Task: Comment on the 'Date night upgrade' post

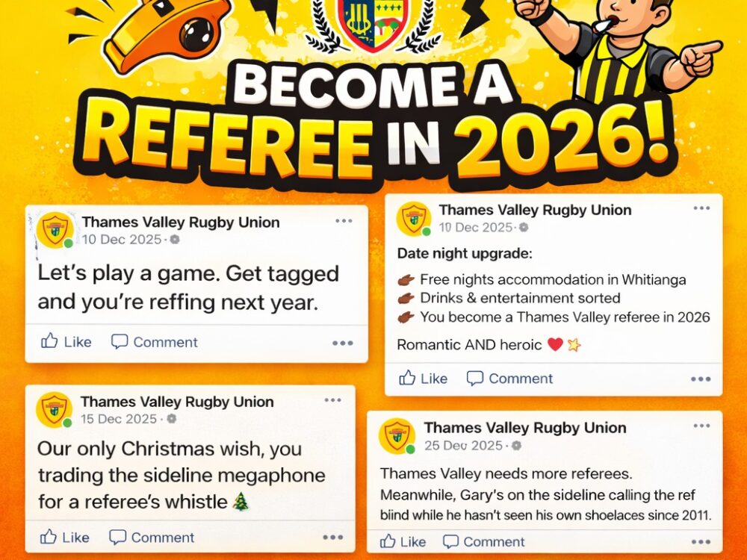Action: pyautogui.click(x=509, y=378)
